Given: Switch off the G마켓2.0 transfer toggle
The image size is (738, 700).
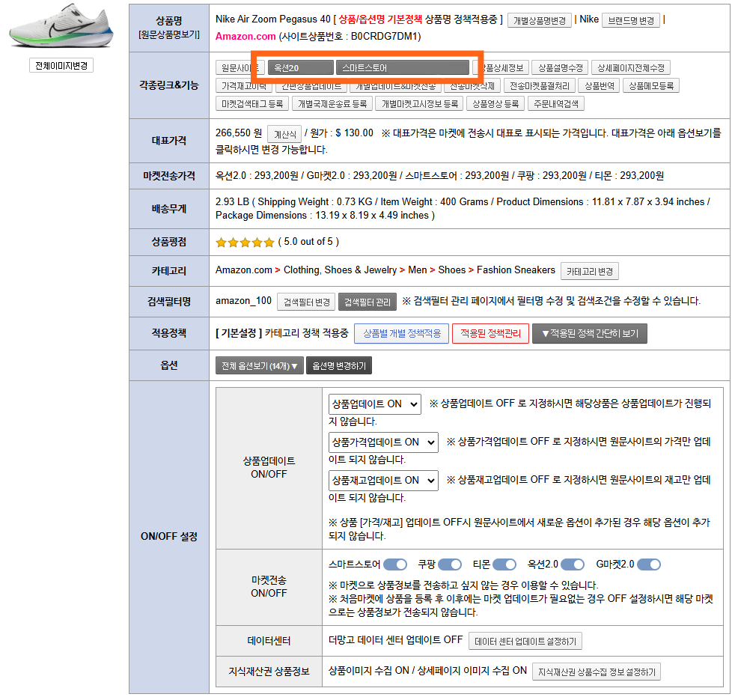Looking at the screenshot, I should 649,564.
